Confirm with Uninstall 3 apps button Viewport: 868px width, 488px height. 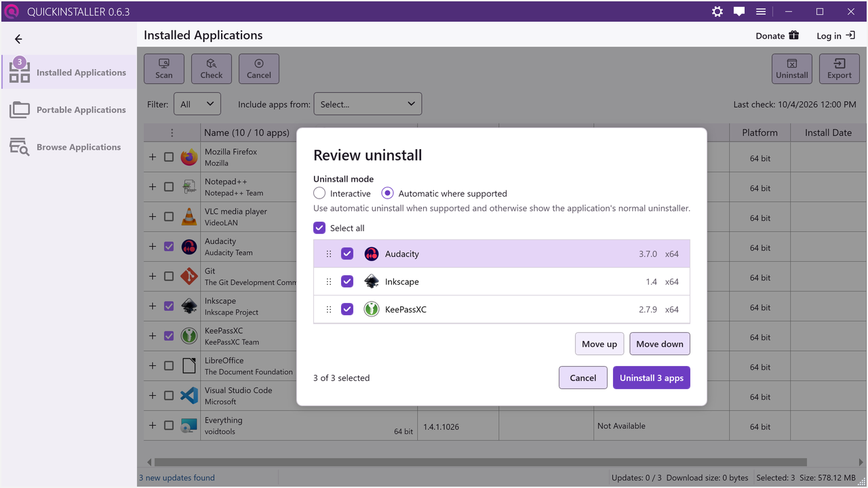pyautogui.click(x=652, y=378)
